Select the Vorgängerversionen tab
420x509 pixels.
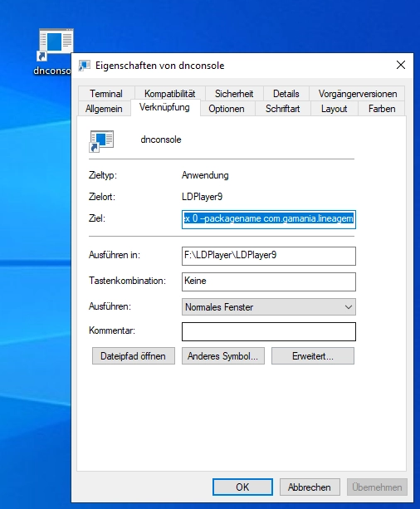click(x=358, y=94)
